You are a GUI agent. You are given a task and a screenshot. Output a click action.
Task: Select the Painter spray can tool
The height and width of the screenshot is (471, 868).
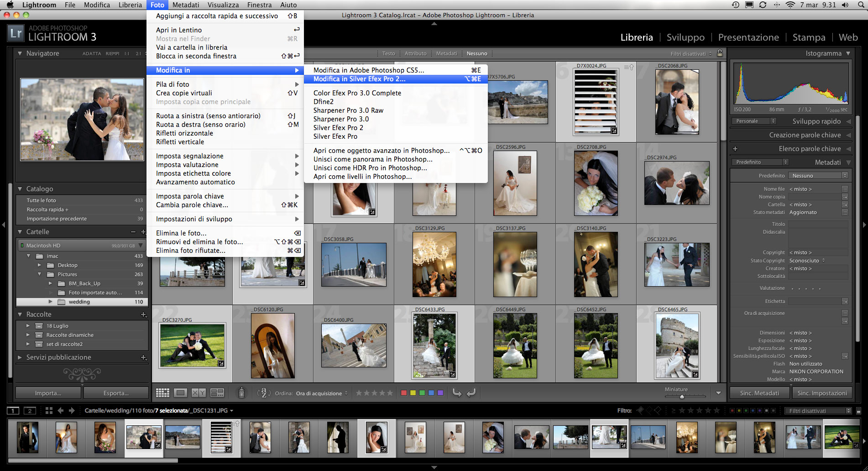tap(242, 392)
